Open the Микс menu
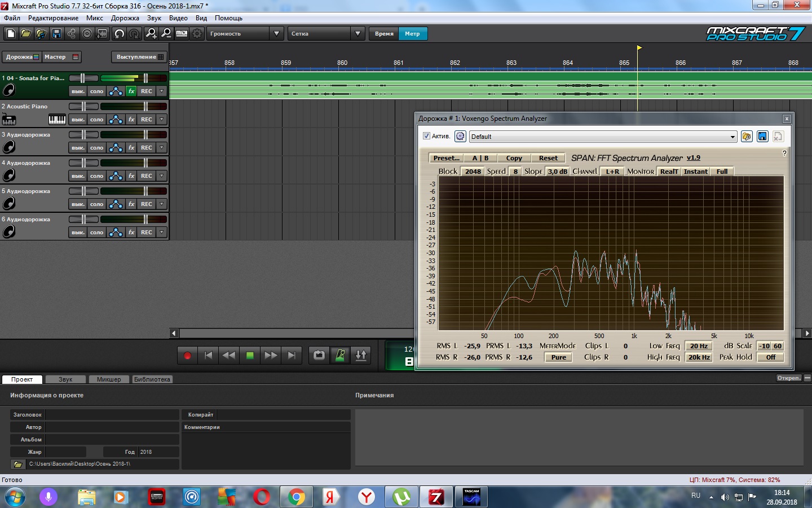The height and width of the screenshot is (508, 812). pyautogui.click(x=94, y=18)
